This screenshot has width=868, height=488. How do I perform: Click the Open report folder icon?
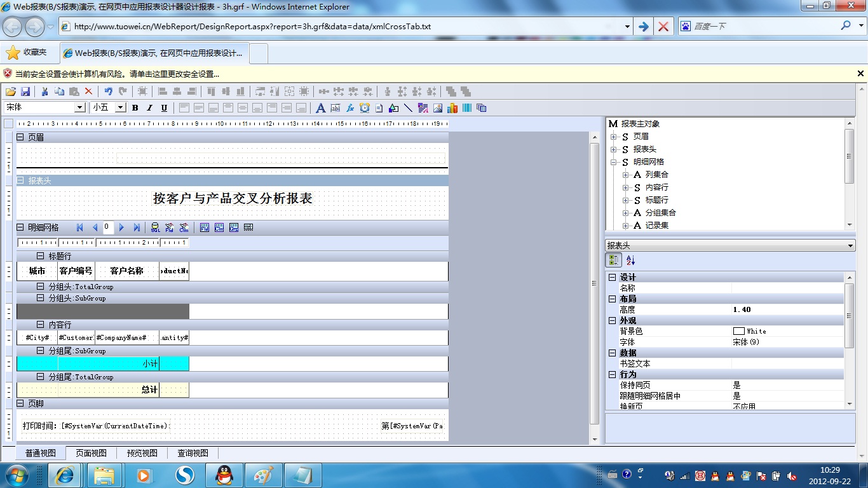11,91
